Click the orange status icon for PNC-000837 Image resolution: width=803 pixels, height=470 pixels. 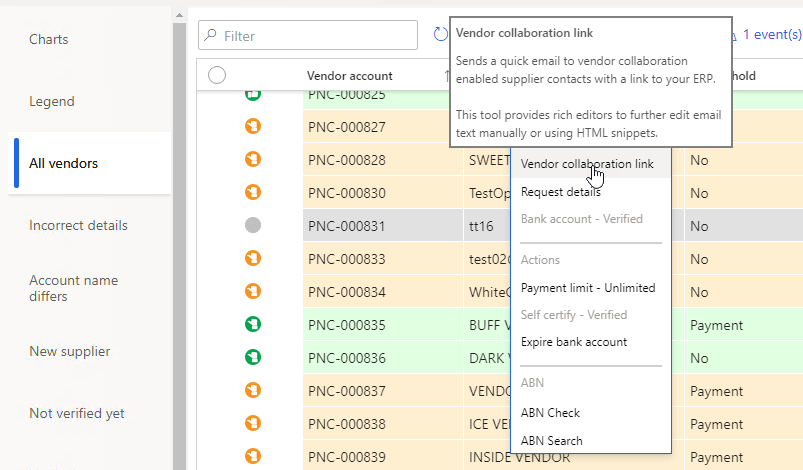click(253, 390)
